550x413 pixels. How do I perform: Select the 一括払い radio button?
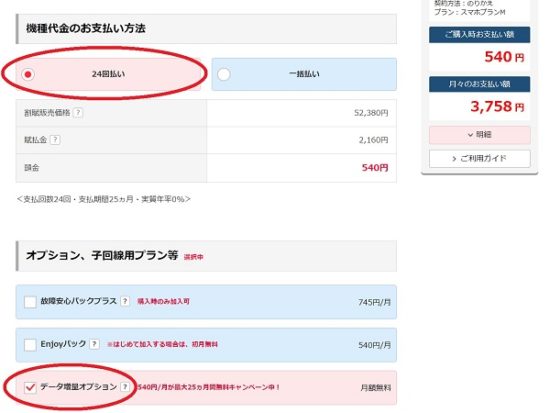(x=224, y=74)
